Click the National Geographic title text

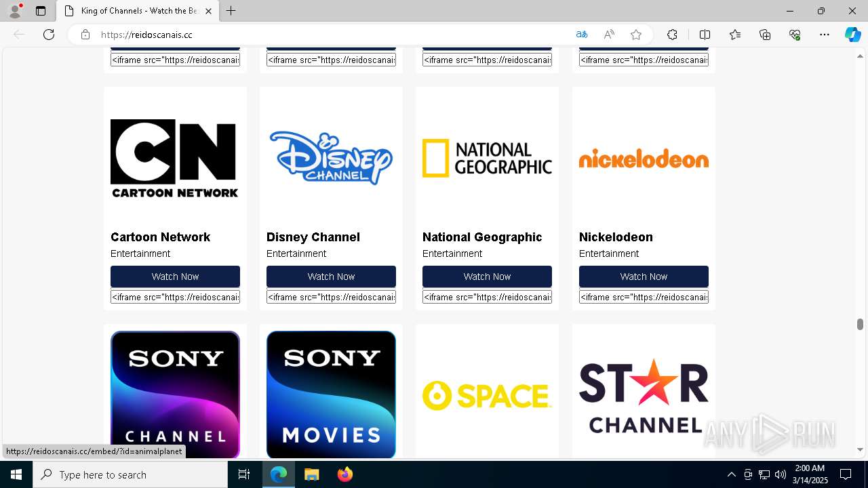[482, 237]
